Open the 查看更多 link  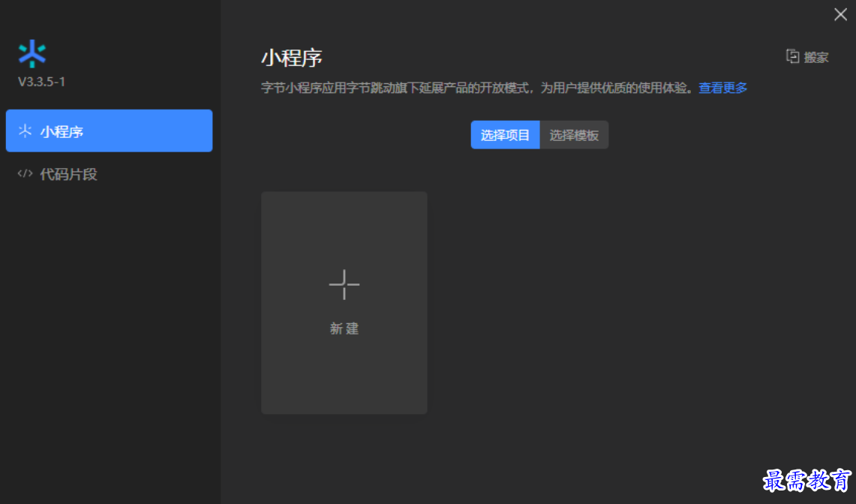pos(722,88)
